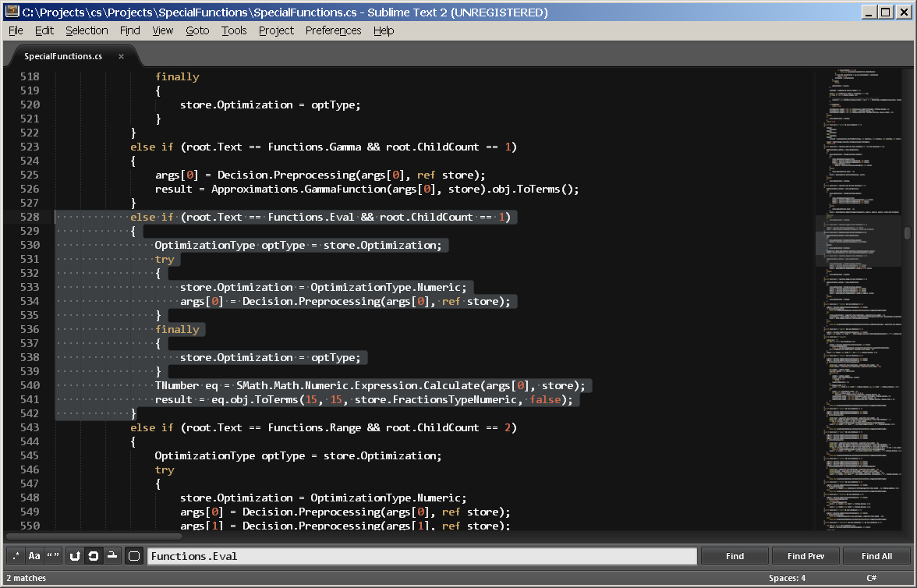This screenshot has width=917, height=588.
Task: Enable whole word matching icon
Action: pyautogui.click(x=53, y=556)
